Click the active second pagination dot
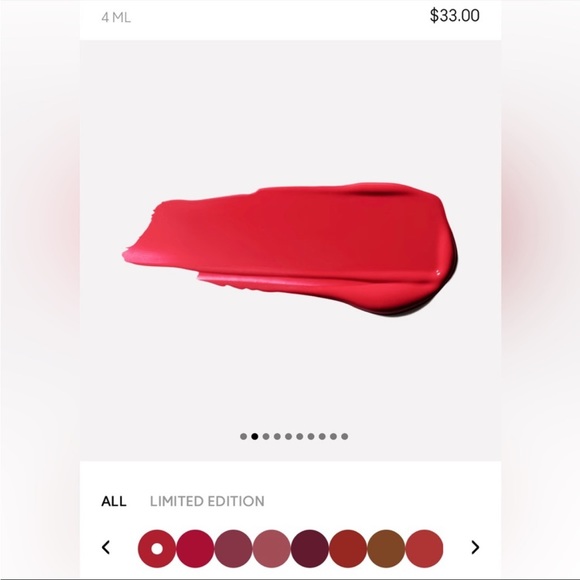The width and height of the screenshot is (580, 580). pos(254,436)
